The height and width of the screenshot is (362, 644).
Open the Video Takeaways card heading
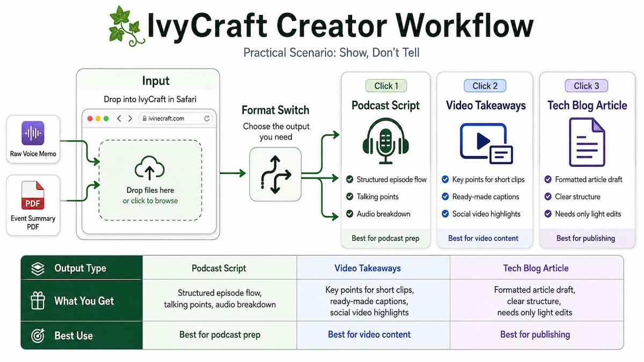click(486, 105)
